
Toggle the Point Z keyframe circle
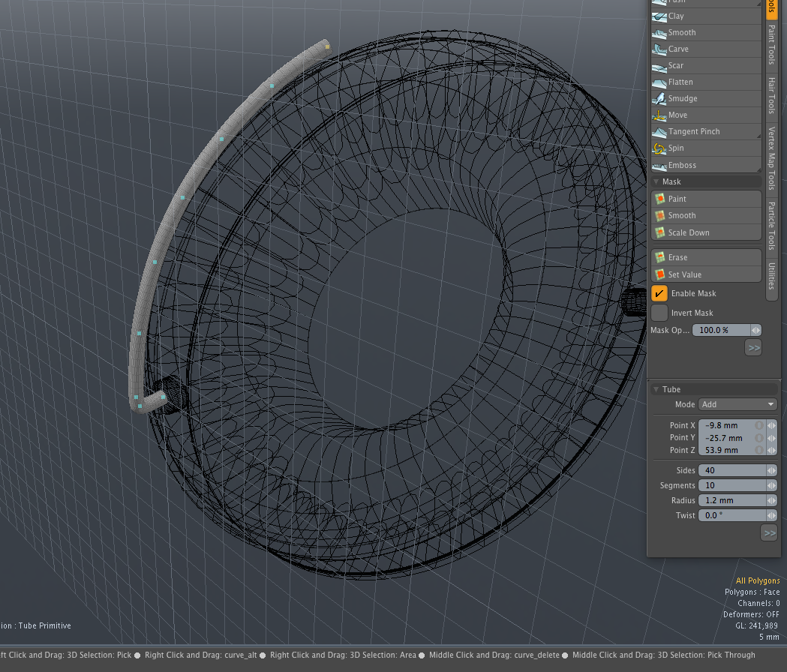[x=759, y=451]
